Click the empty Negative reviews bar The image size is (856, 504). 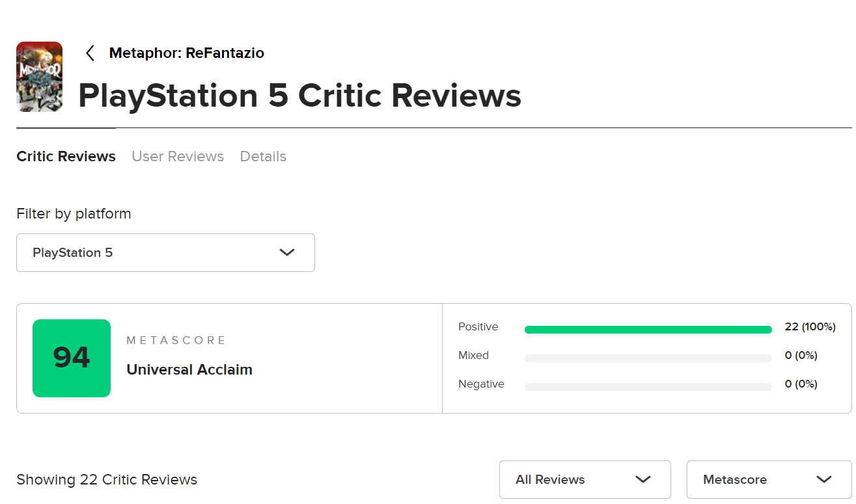648,387
